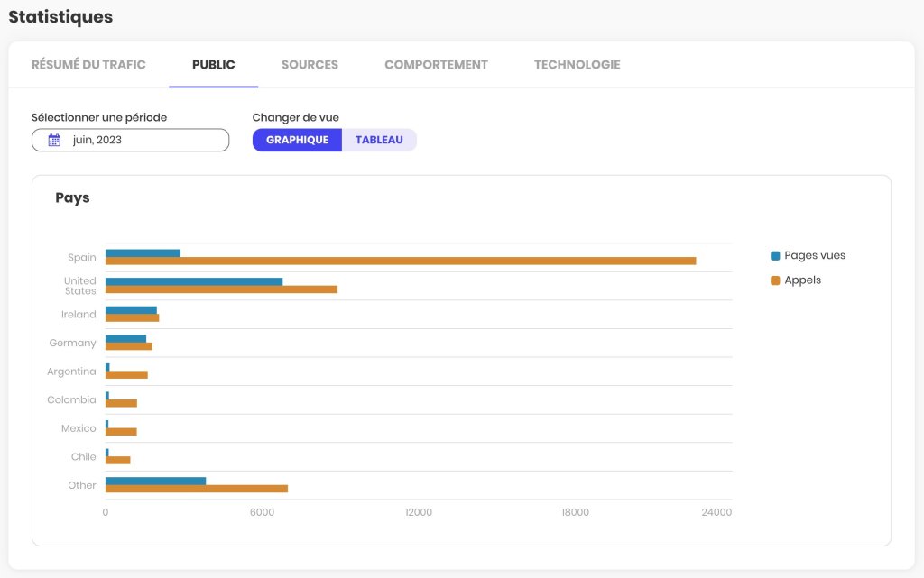Screen dimensions: 924x578
Task: Click the Argentina orange Appels bar
Action: point(126,375)
